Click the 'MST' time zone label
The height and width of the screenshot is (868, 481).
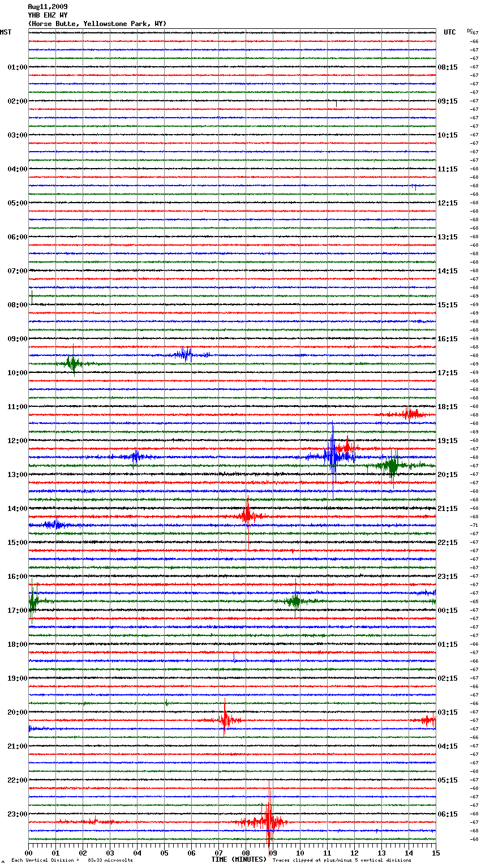6,32
